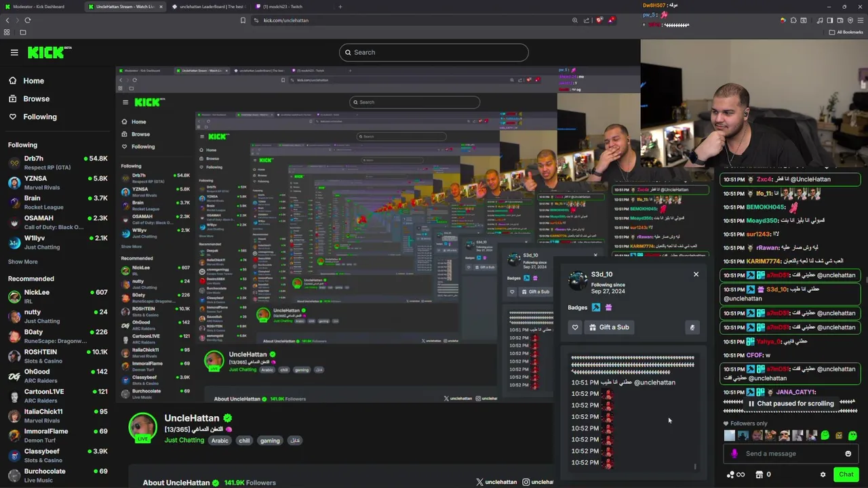This screenshot has height=488, width=868.
Task: Click JANA_CATY1 username in chat
Action: click(795, 392)
